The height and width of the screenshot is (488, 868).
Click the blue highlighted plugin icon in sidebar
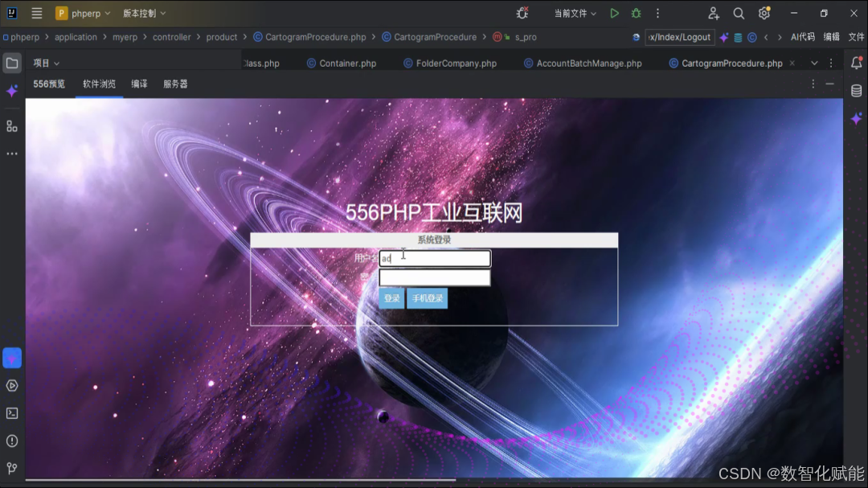point(11,359)
